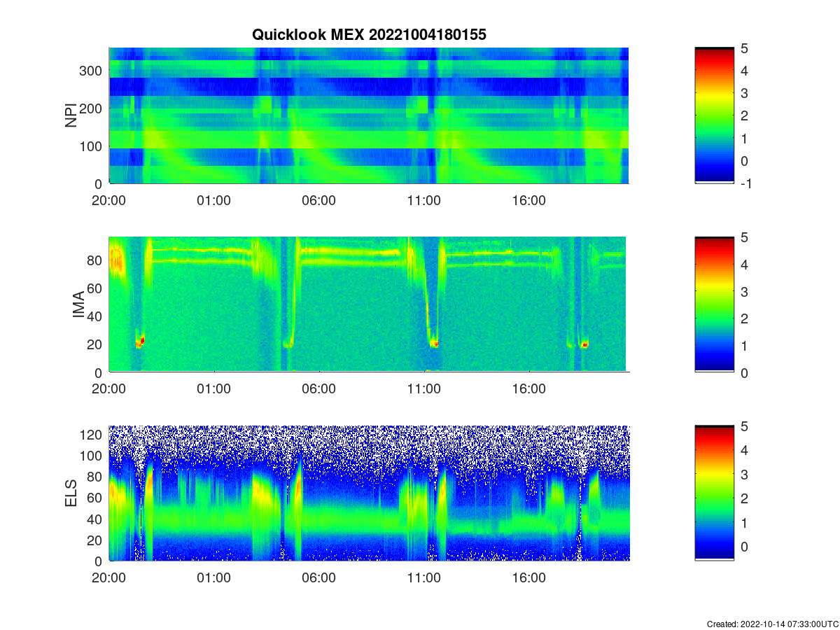
Task: Click the 20:00 time tick under the ELS plot
Action: point(108,578)
